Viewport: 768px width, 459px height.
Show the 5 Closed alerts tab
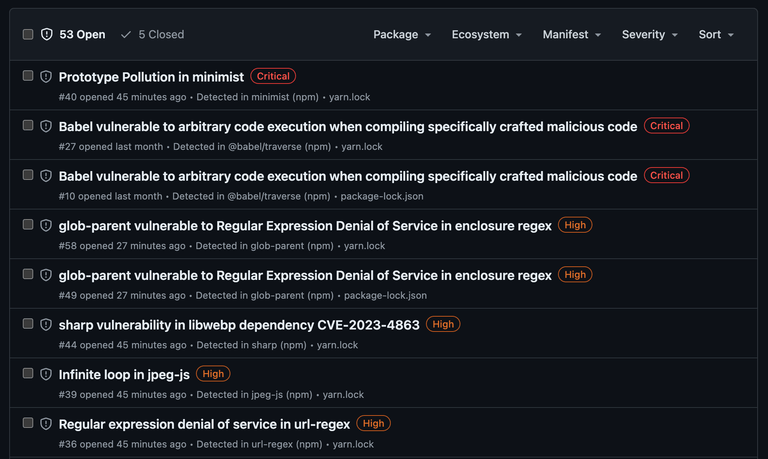tap(152, 34)
